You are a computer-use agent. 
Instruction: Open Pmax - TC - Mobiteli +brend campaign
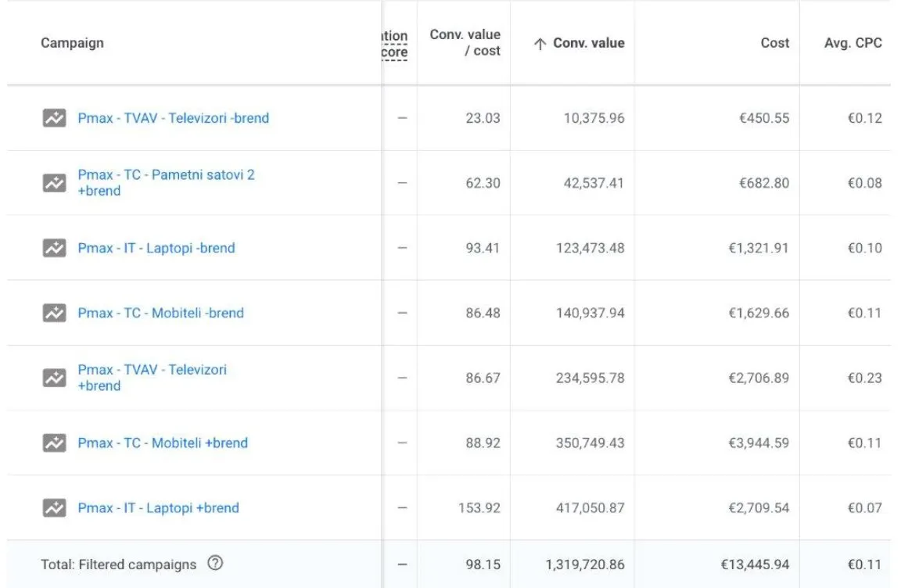coord(163,443)
